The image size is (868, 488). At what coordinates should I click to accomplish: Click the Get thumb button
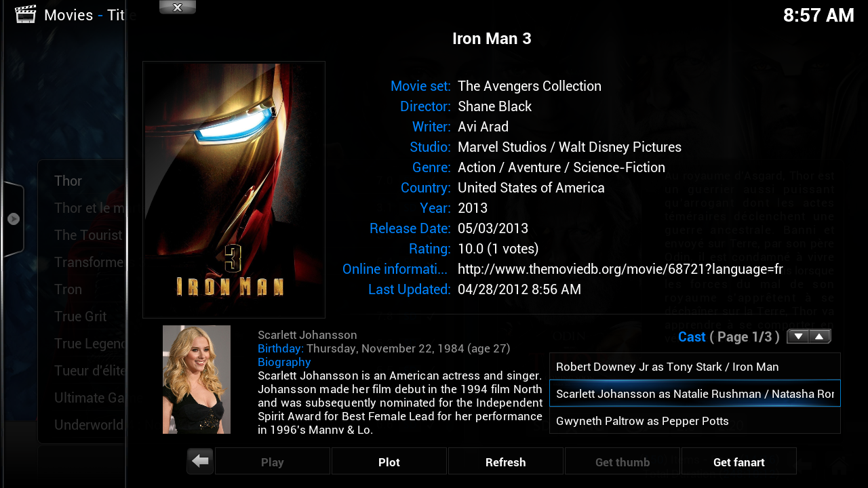point(622,462)
